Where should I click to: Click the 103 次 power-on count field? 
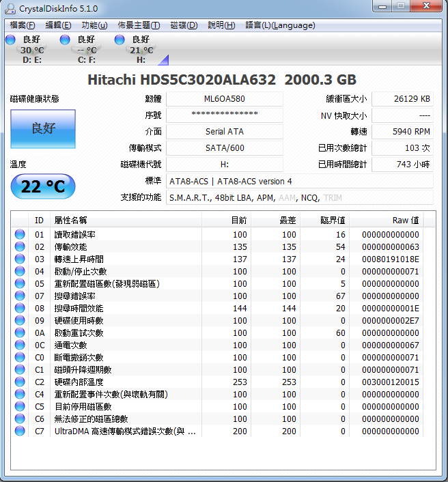pyautogui.click(x=402, y=148)
